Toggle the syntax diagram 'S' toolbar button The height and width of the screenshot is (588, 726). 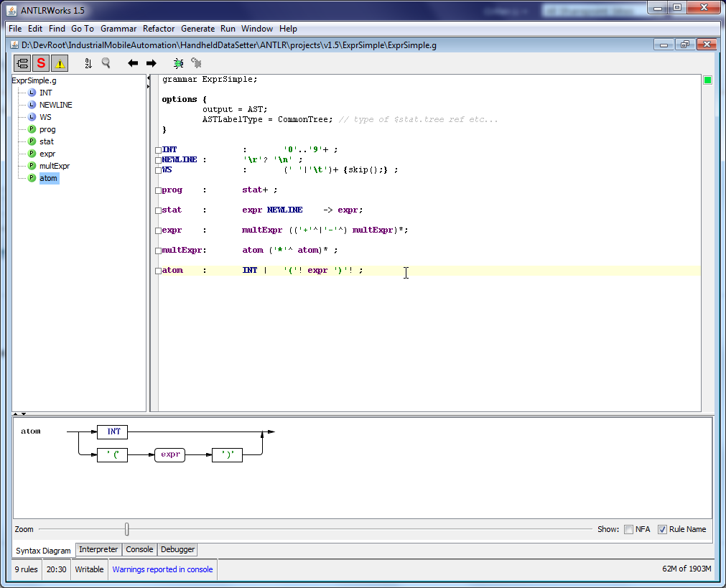pos(41,63)
